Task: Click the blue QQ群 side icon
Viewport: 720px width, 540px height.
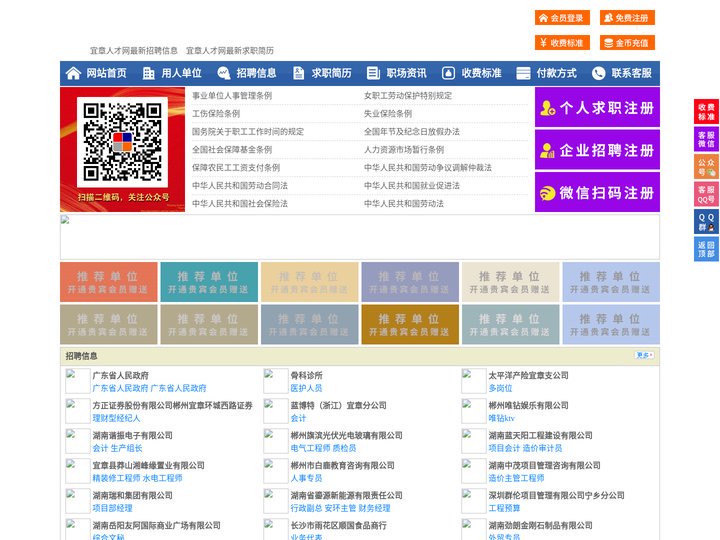Action: [706, 222]
